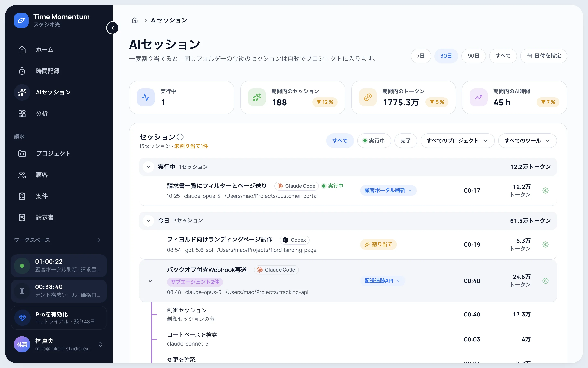
Task: Filter sessions by 実行中 status
Action: 374,141
